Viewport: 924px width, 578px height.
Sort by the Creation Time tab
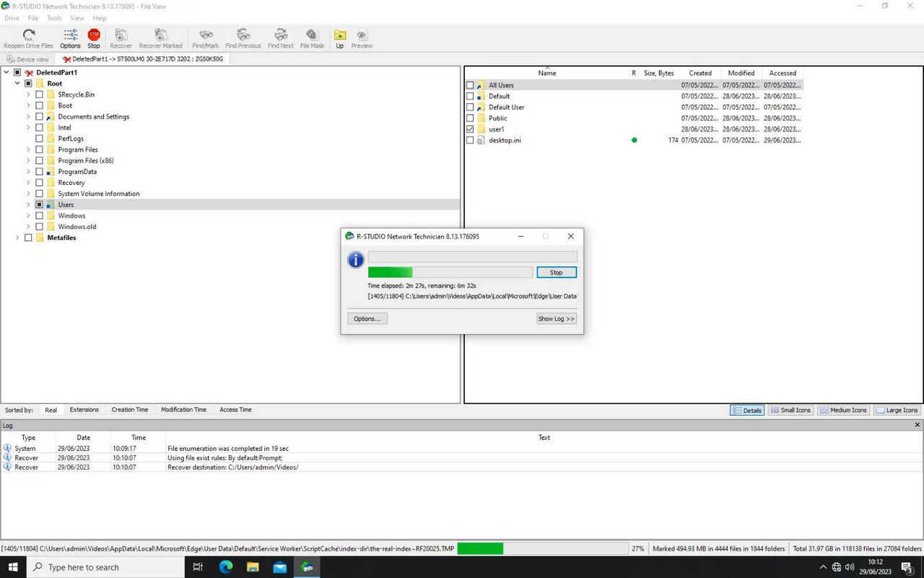[130, 410]
